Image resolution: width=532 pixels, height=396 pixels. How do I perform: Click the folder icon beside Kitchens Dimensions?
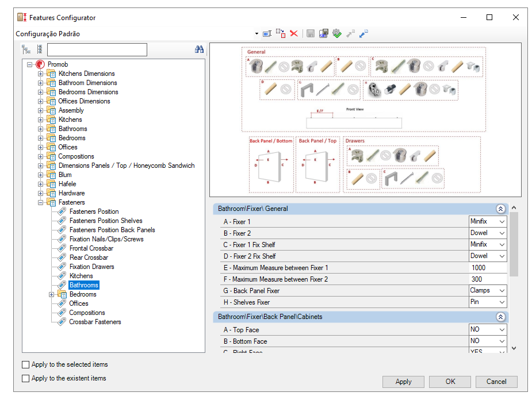[x=51, y=74]
